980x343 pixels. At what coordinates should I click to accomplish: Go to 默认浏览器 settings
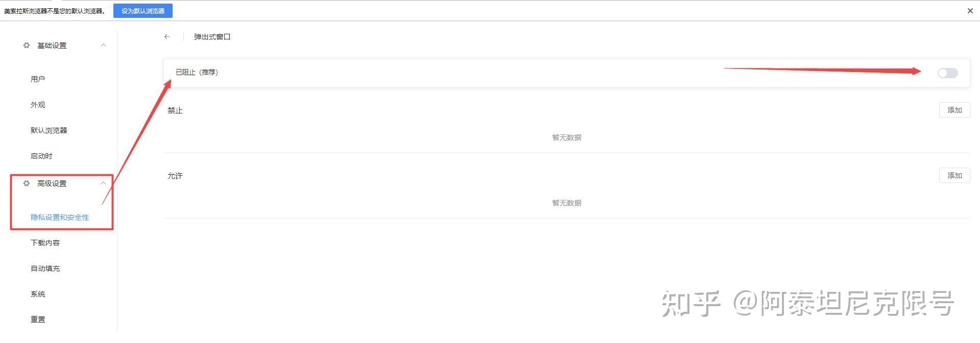click(49, 130)
